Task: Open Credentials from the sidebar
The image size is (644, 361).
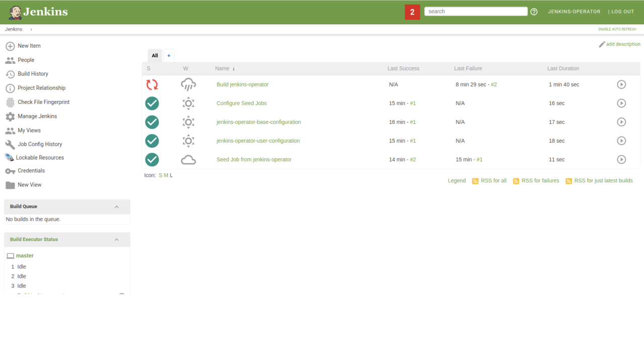Action: 31,171
